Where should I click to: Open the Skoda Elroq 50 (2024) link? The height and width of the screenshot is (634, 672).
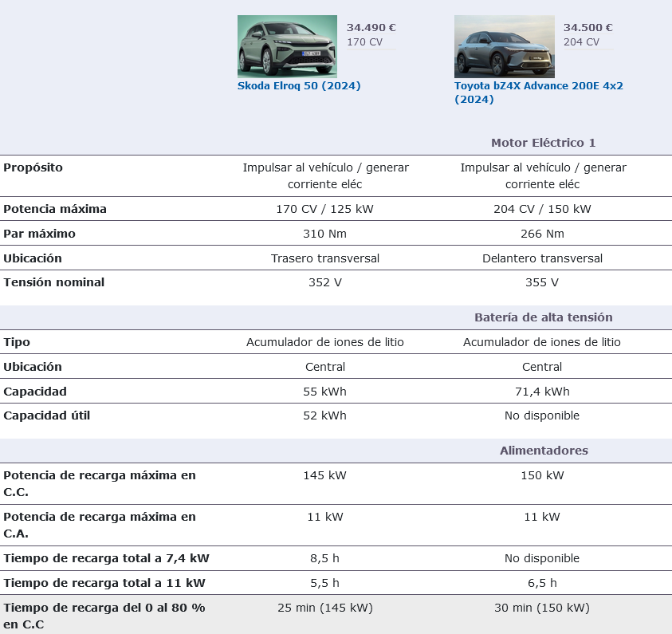(x=299, y=86)
